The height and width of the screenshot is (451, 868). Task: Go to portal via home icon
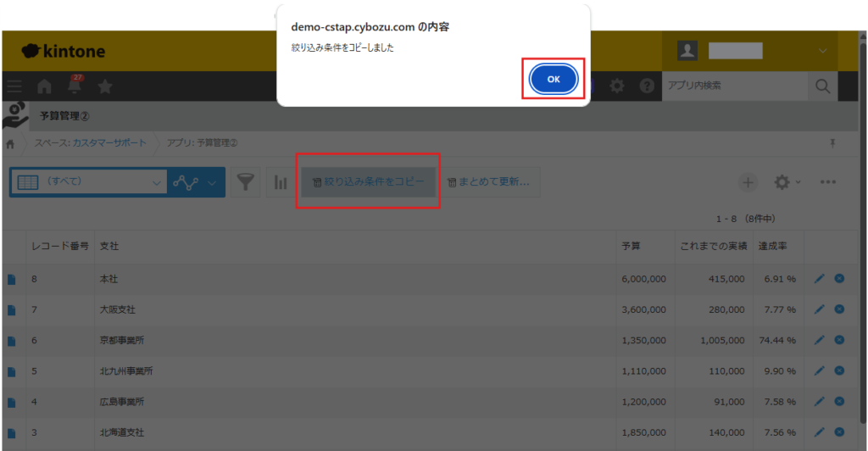point(44,86)
